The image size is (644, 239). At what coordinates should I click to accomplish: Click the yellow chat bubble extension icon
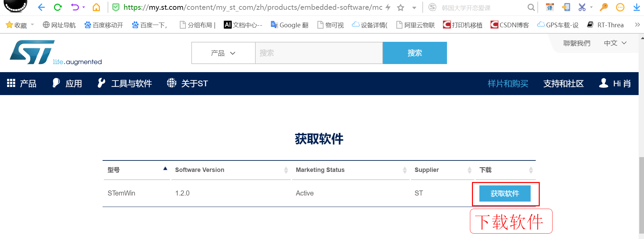coord(620,7)
